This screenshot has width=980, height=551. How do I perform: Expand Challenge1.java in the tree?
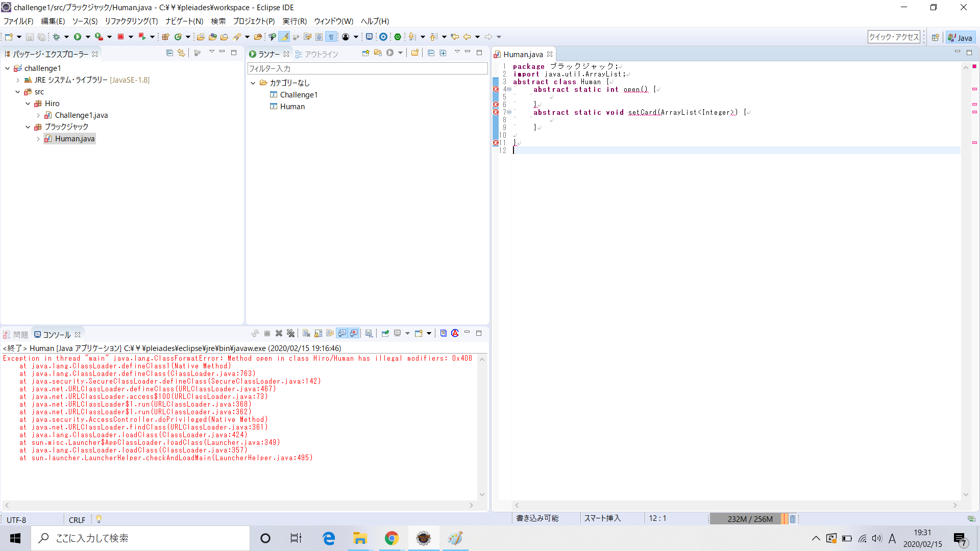[39, 115]
